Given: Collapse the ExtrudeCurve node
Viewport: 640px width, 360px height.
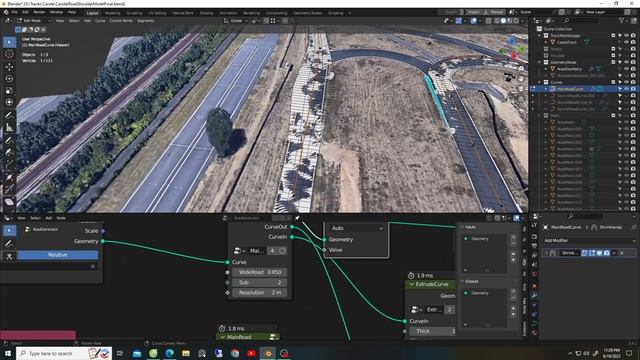Looking at the screenshot, I should pyautogui.click(x=412, y=284).
